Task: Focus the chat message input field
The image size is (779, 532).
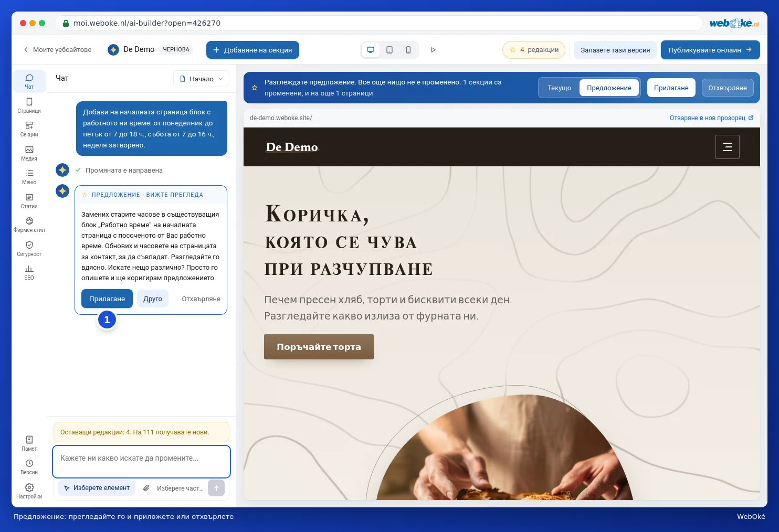Action: [141, 461]
